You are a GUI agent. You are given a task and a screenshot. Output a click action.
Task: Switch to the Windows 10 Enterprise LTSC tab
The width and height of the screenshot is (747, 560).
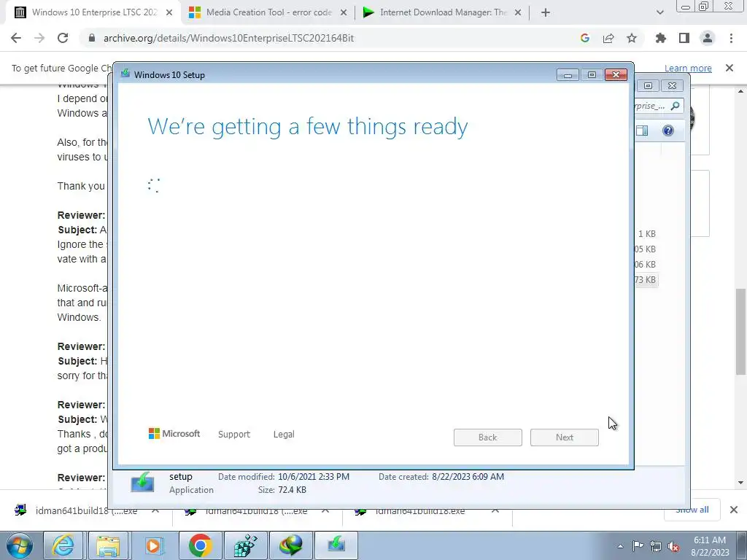click(x=94, y=13)
